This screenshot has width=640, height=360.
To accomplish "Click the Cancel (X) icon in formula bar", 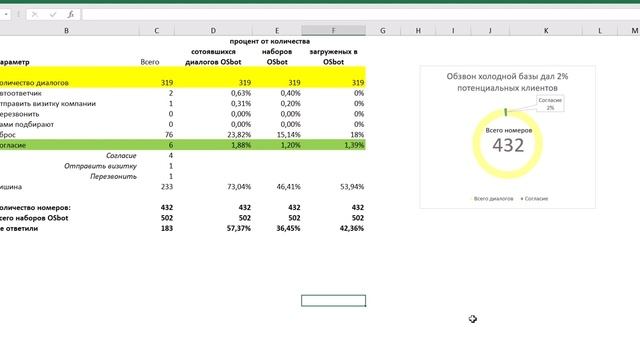I will click(35, 15).
